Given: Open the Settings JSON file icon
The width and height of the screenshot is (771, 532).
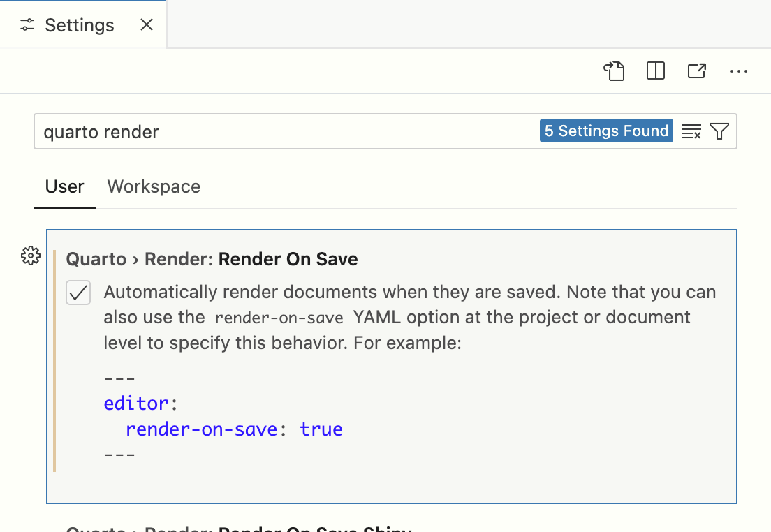Looking at the screenshot, I should click(615, 71).
